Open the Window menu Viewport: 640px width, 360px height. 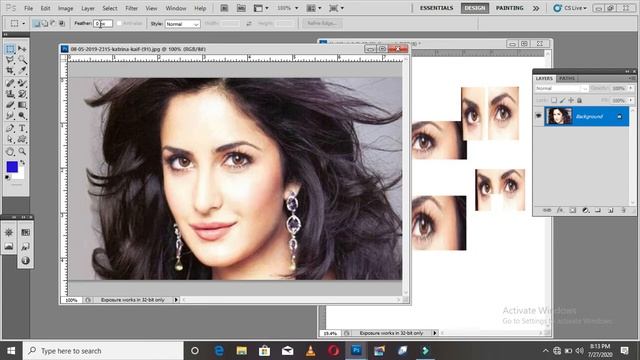[x=176, y=8]
